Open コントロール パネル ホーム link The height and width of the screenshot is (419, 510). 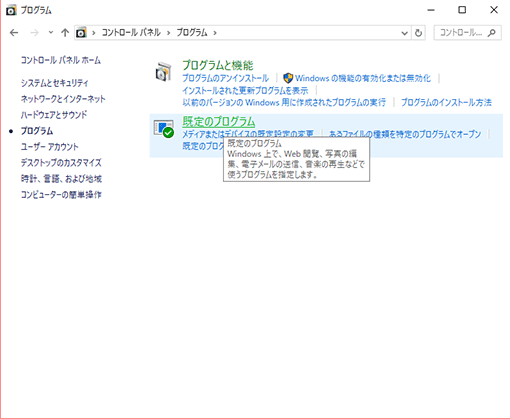pyautogui.click(x=61, y=60)
